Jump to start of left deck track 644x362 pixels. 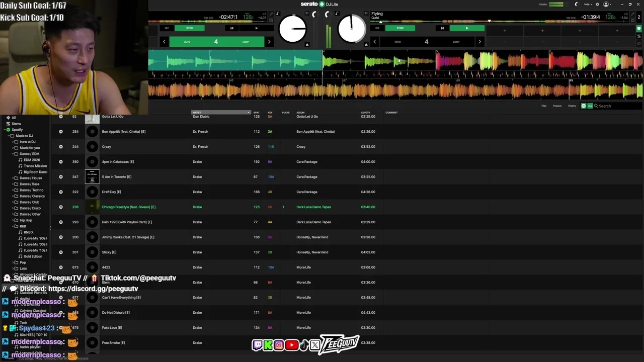point(231,28)
